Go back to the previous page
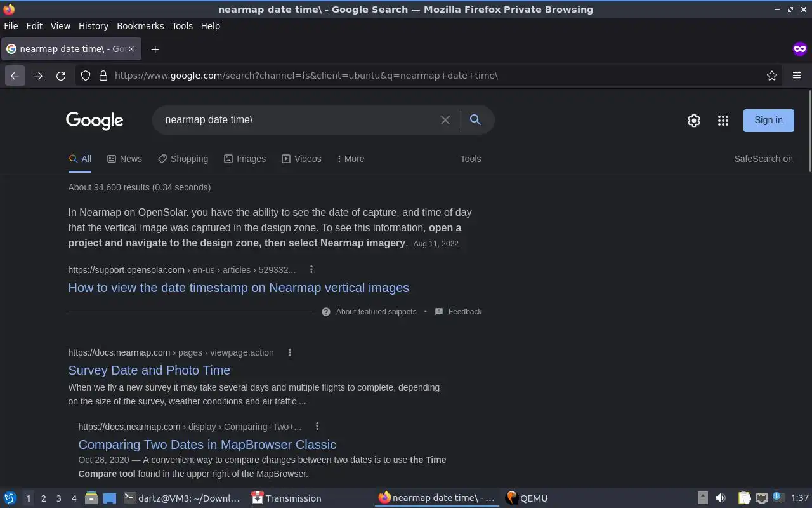Image resolution: width=812 pixels, height=508 pixels. coord(15,76)
